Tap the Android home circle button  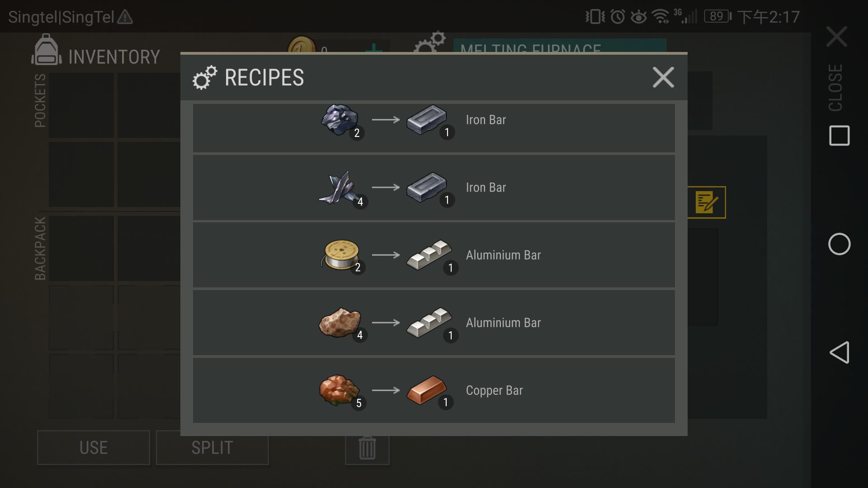tap(840, 244)
